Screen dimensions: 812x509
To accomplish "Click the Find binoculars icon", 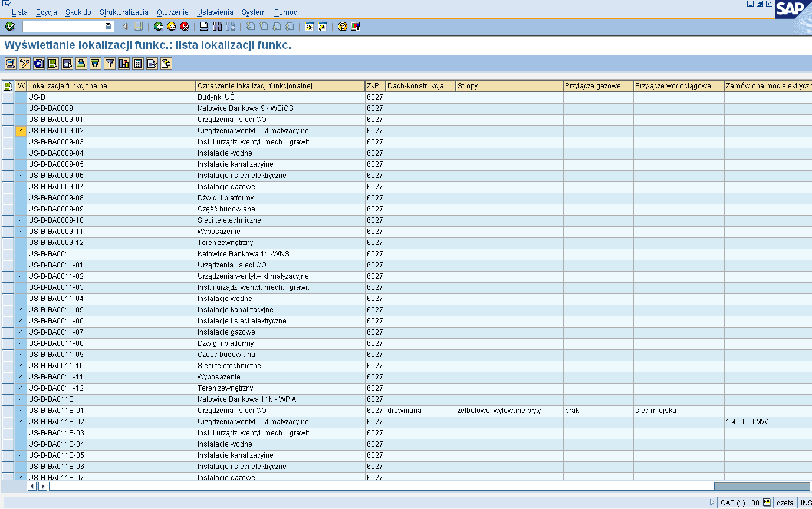I will [x=217, y=27].
